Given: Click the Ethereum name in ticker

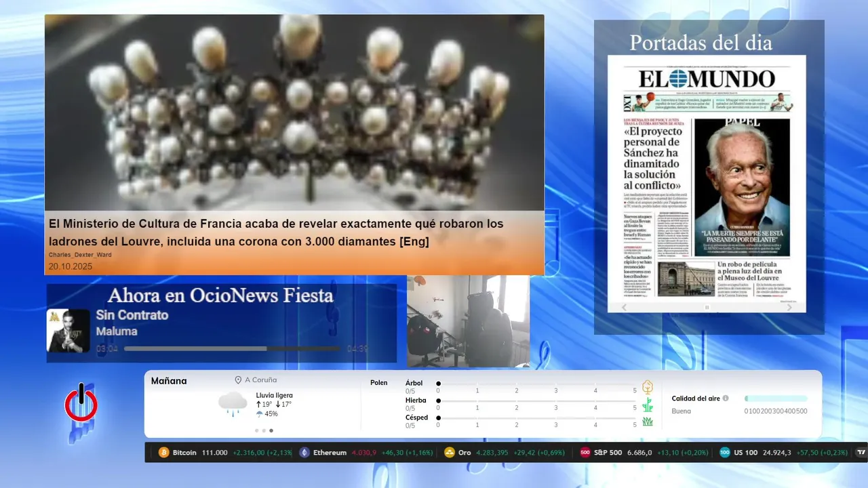Looking at the screenshot, I should 330,453.
